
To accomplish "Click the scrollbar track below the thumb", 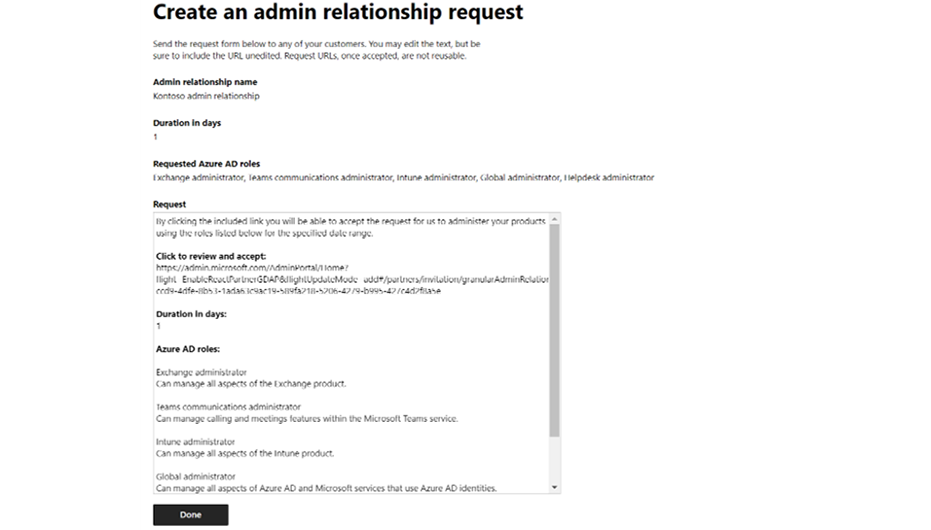I will (x=554, y=459).
